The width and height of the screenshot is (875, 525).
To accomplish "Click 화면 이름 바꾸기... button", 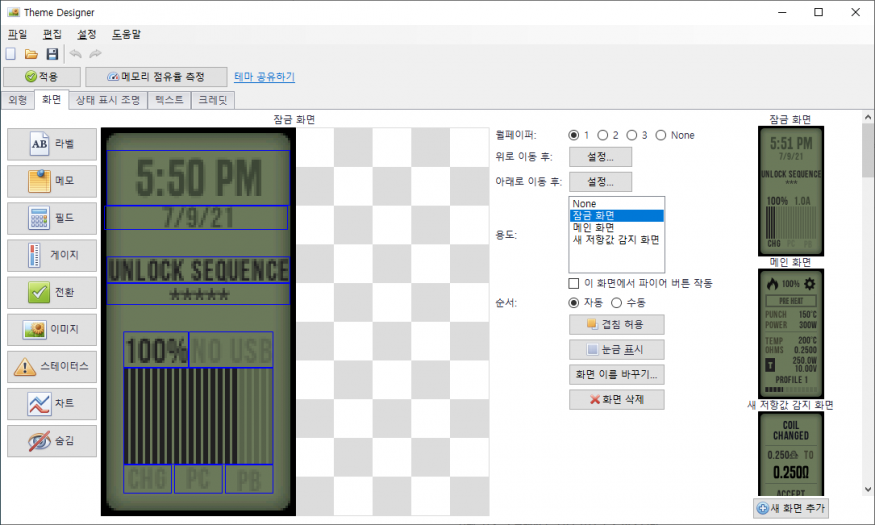I will pos(617,374).
